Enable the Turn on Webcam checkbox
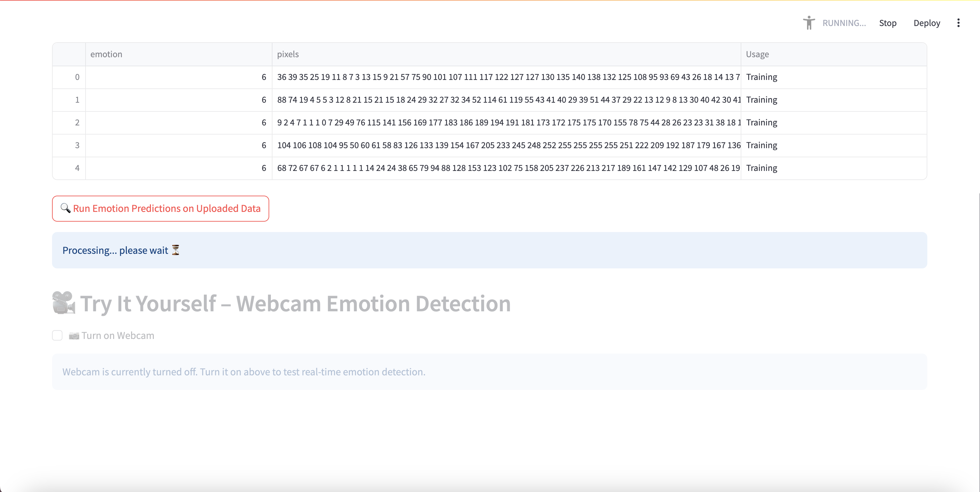The width and height of the screenshot is (980, 492). point(58,335)
